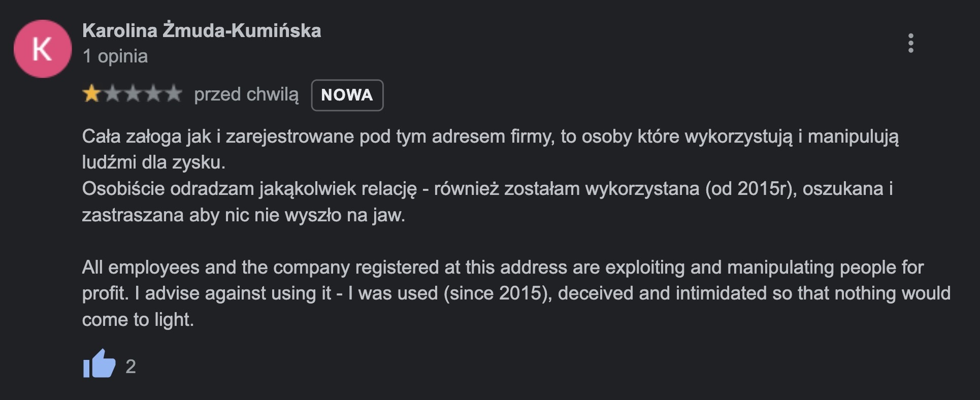Click the line "ludźmi dla zysku."
This screenshot has width=980, height=400.
[153, 162]
